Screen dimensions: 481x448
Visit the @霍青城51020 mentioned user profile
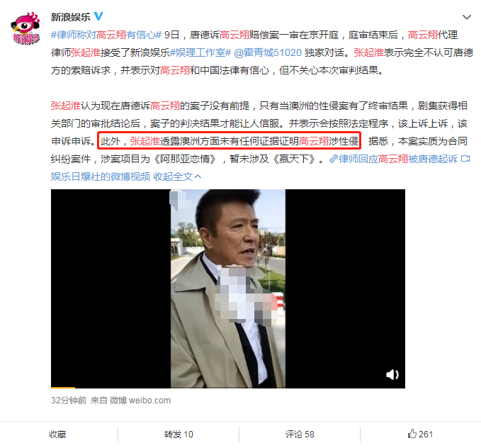[268, 53]
